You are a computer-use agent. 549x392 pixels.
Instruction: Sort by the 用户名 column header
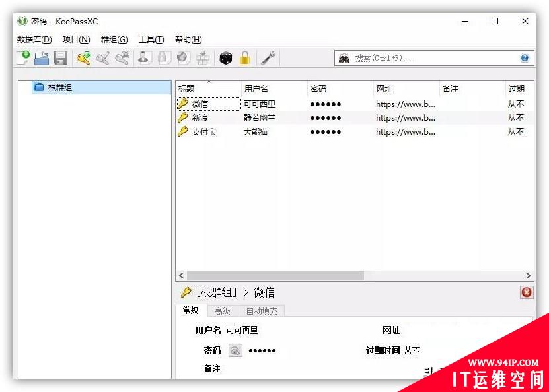[x=275, y=88]
